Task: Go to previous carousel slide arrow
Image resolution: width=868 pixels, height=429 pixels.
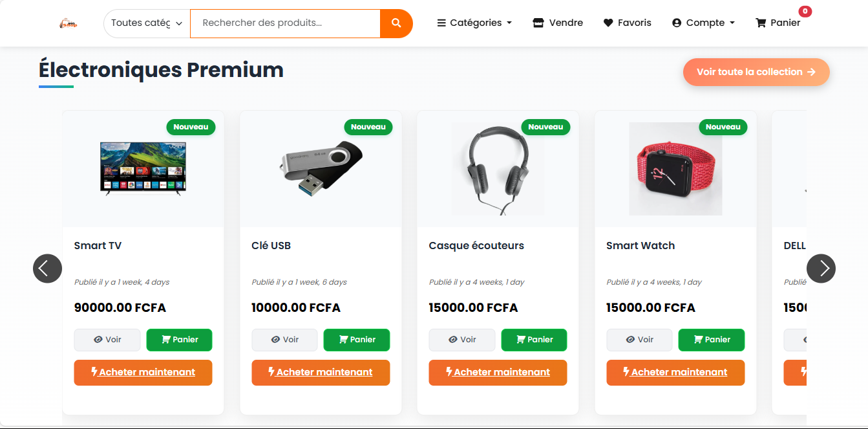Action: coord(47,268)
